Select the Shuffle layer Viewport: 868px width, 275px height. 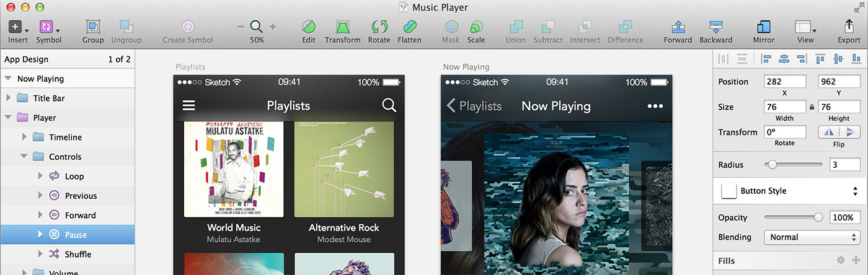point(78,254)
